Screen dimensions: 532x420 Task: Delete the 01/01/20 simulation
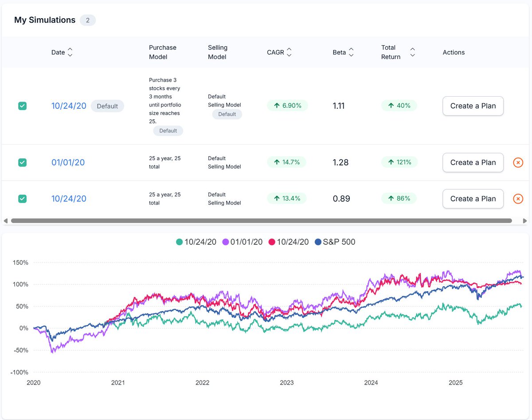coord(518,162)
